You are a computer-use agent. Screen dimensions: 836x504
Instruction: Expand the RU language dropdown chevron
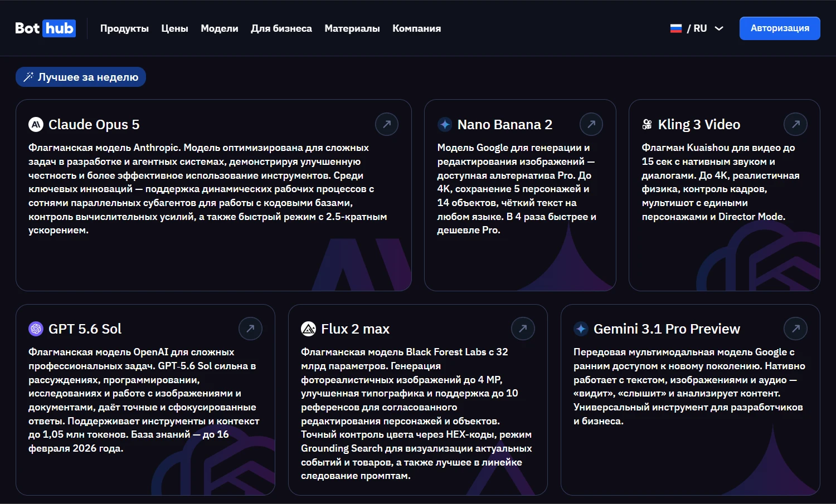pos(719,28)
